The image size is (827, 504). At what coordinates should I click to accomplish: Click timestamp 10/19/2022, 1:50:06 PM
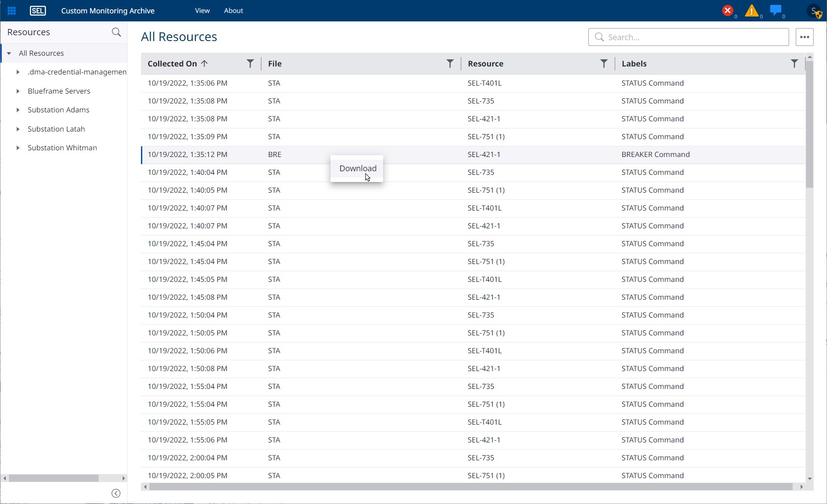(x=187, y=351)
